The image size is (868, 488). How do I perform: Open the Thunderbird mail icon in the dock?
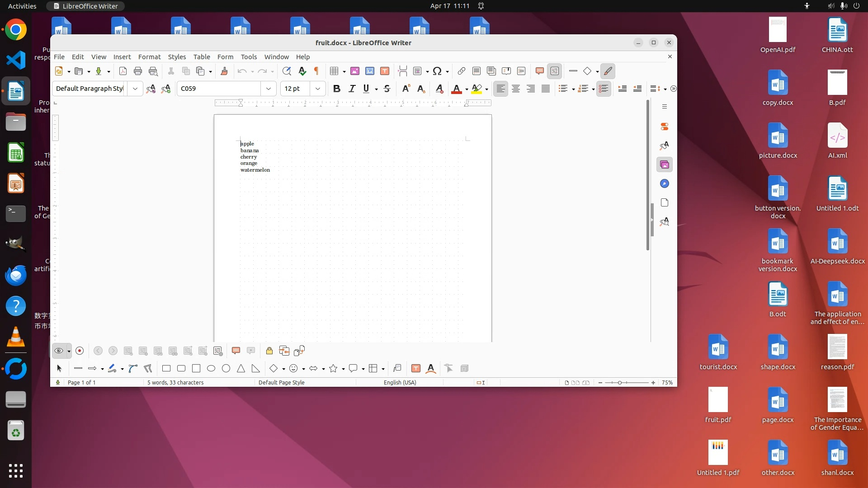[x=16, y=275]
